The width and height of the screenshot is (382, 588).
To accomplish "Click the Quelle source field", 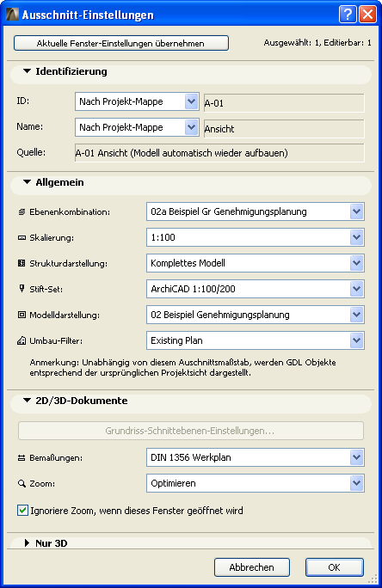I will (x=219, y=153).
